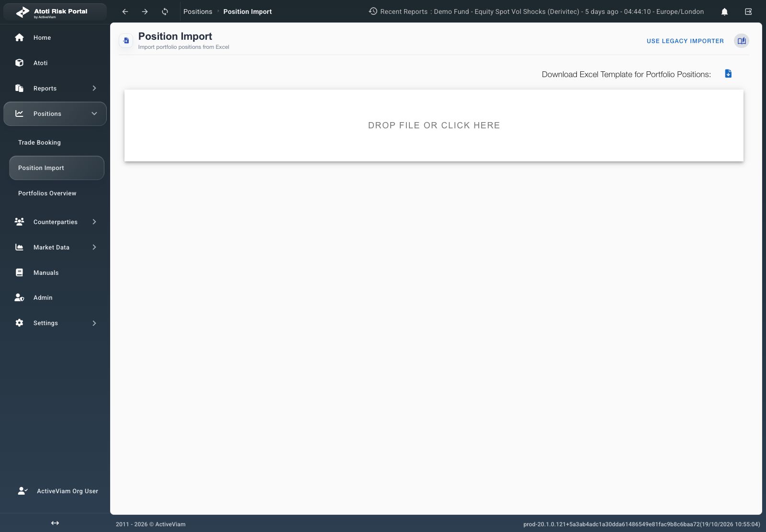Viewport: 766px width, 532px height.
Task: Go back using the left arrow
Action: click(125, 11)
